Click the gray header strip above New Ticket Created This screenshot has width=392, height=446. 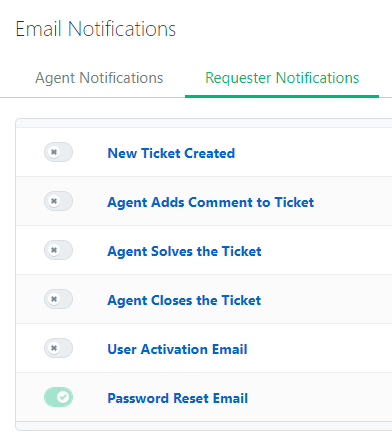point(204,123)
